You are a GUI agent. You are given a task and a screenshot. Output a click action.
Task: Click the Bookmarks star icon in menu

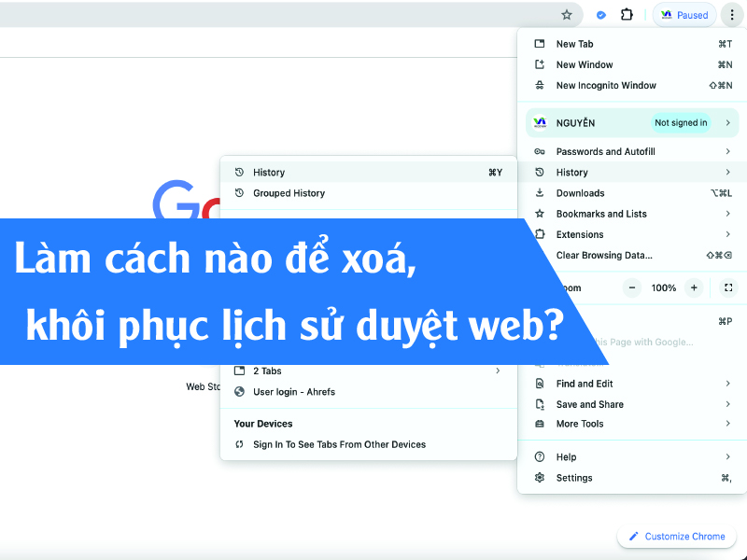[540, 214]
